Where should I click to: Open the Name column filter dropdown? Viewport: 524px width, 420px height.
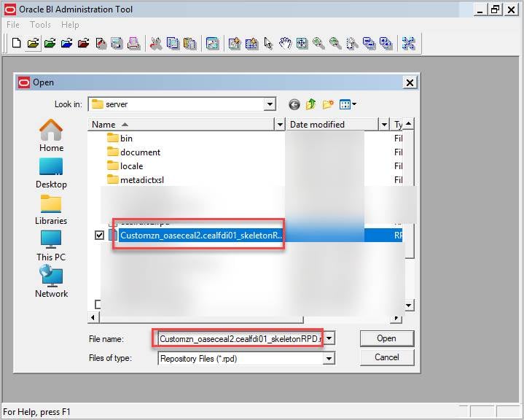[280, 125]
